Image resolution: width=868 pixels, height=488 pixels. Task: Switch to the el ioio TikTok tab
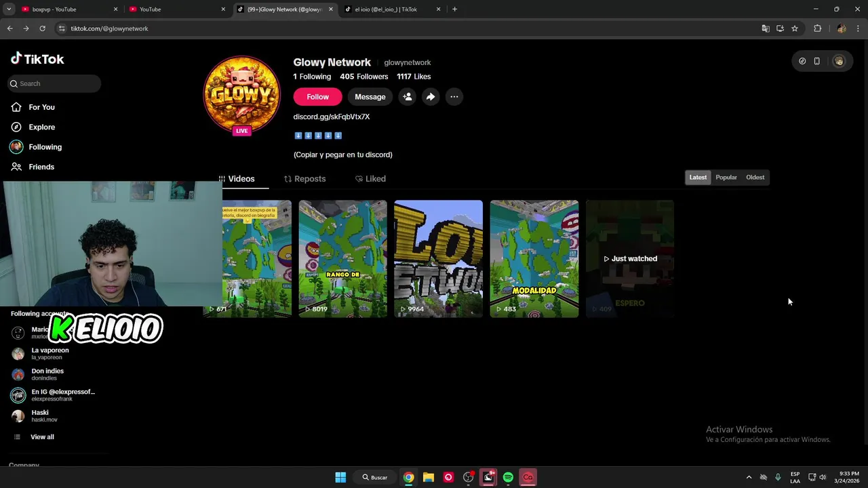392,9
